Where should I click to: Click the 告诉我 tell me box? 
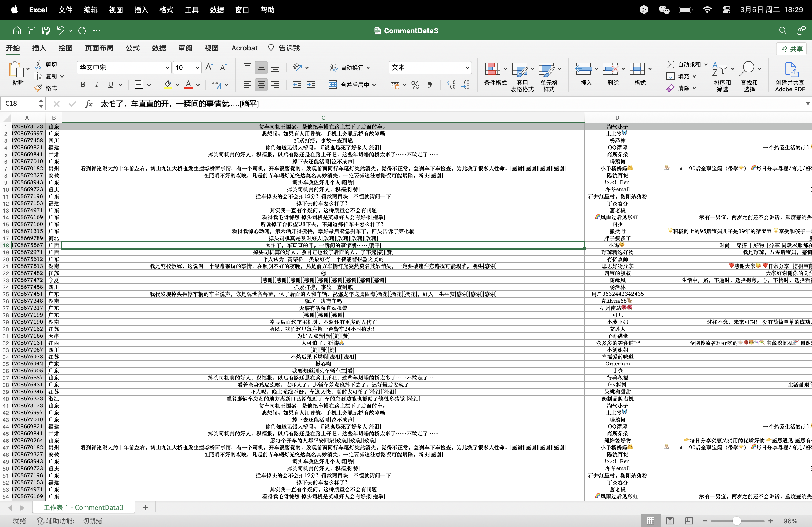point(284,48)
